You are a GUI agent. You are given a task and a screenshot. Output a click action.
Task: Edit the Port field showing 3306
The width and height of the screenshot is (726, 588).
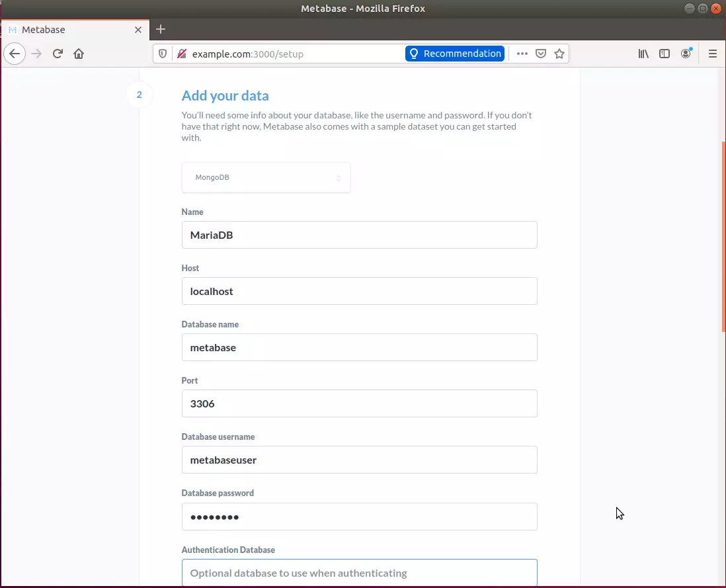pos(359,403)
